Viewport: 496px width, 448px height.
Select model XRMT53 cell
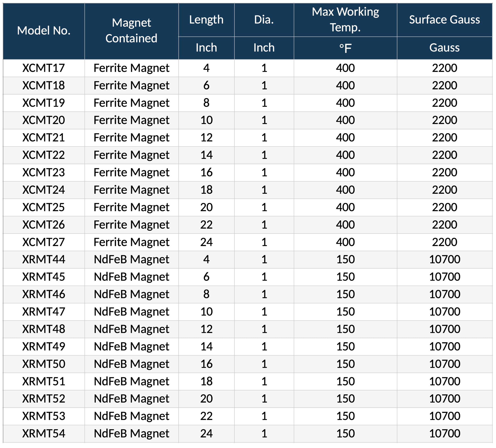point(44,416)
